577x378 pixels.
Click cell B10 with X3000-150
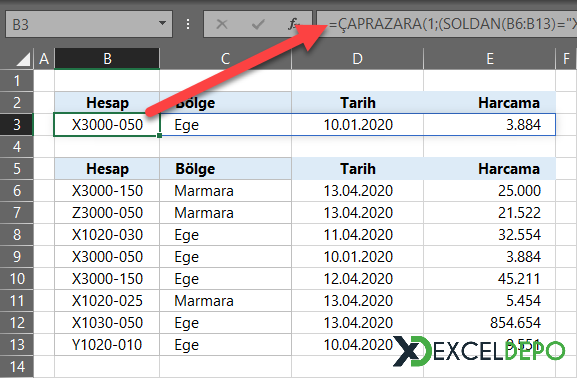[x=107, y=279]
